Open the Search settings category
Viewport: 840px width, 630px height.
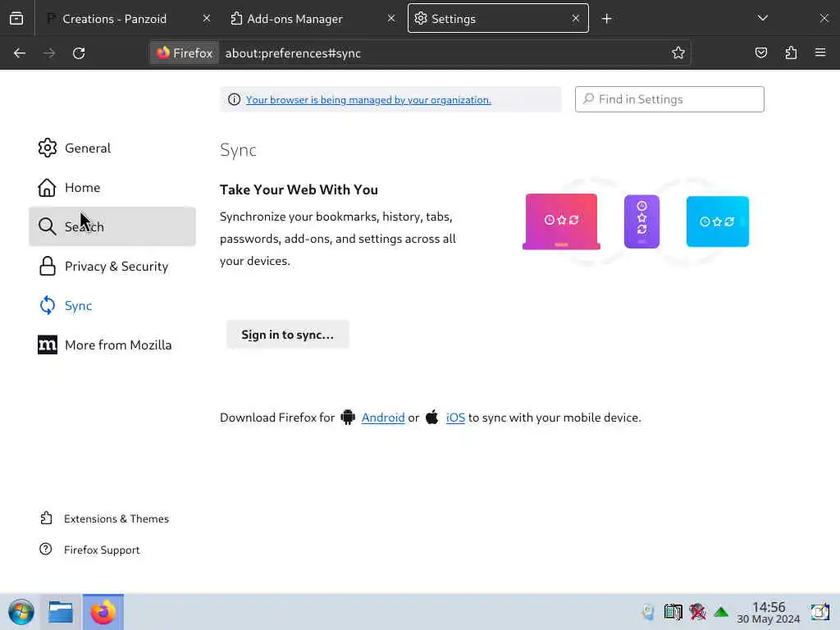click(x=112, y=226)
